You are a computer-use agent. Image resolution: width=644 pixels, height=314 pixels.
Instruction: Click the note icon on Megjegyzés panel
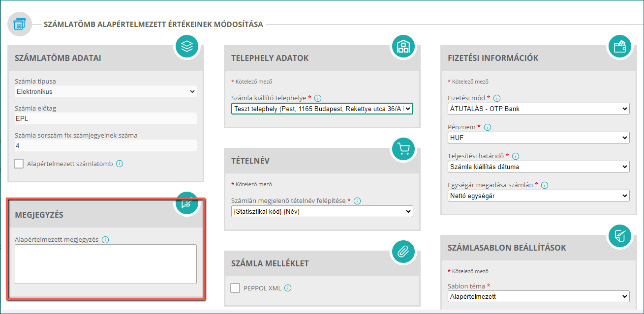pyautogui.click(x=187, y=202)
